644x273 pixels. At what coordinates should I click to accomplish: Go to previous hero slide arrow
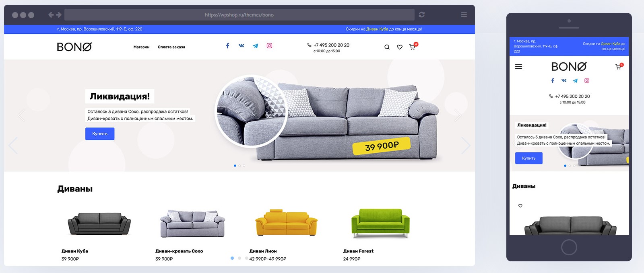(x=13, y=146)
